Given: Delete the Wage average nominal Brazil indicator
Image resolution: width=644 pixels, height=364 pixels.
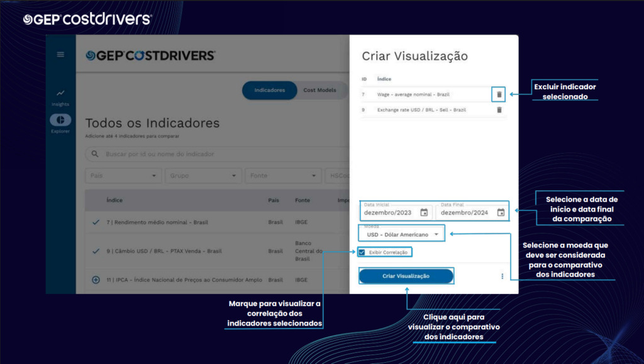Looking at the screenshot, I should 499,94.
